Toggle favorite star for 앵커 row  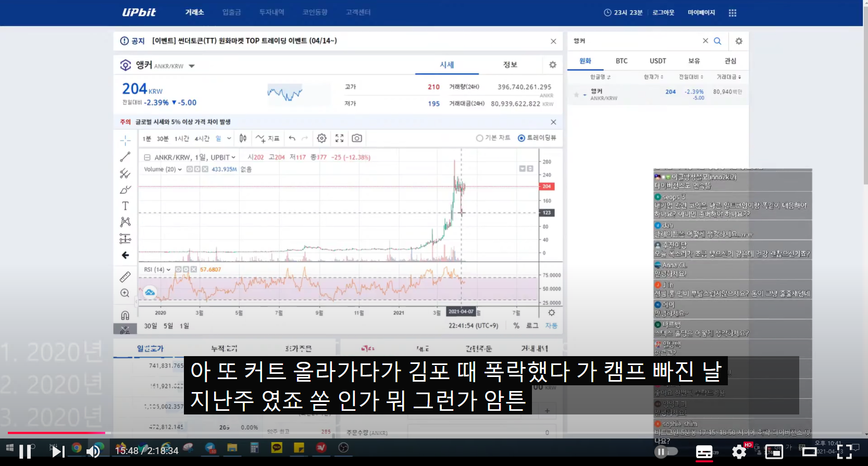click(576, 95)
